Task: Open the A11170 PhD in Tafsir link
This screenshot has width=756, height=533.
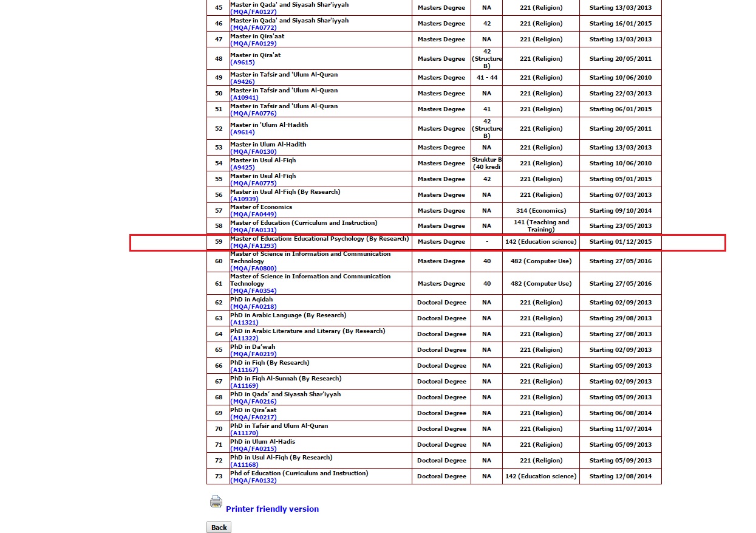Action: (244, 433)
